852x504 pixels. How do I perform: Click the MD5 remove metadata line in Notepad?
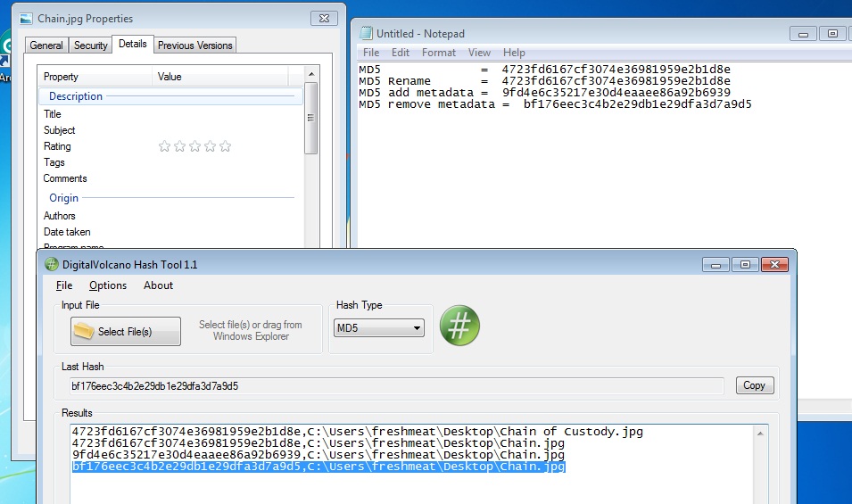(x=555, y=104)
